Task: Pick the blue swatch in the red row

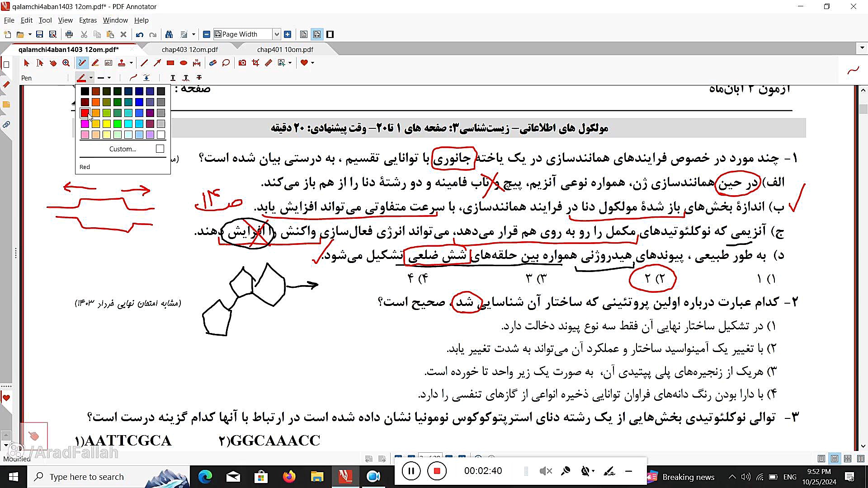Action: (139, 113)
